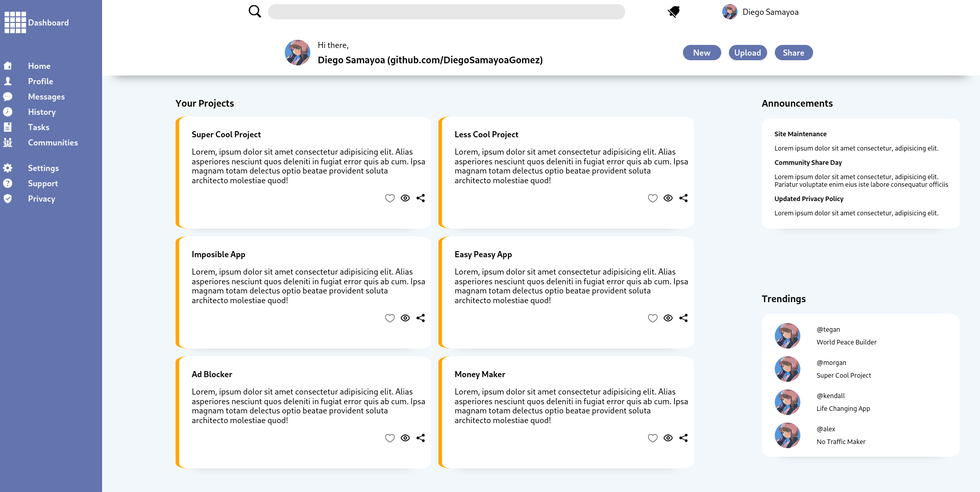Click the Share button in header
Screen dimensions: 980x492
793,53
